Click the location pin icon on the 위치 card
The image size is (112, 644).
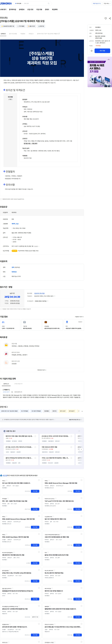(67, 322)
